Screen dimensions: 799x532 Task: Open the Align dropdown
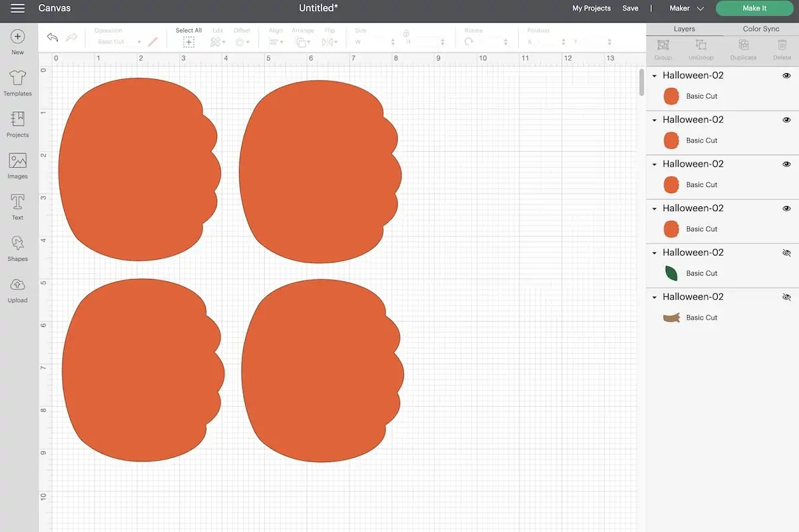point(275,42)
